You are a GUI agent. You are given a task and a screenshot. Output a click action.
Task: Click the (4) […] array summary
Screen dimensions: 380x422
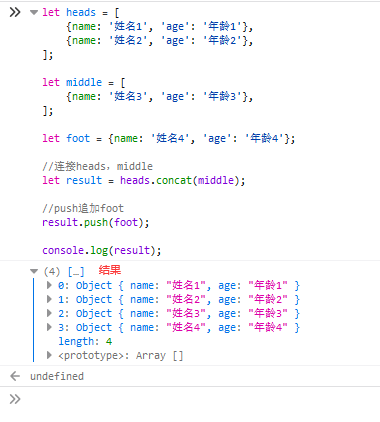pyautogui.click(x=64, y=272)
